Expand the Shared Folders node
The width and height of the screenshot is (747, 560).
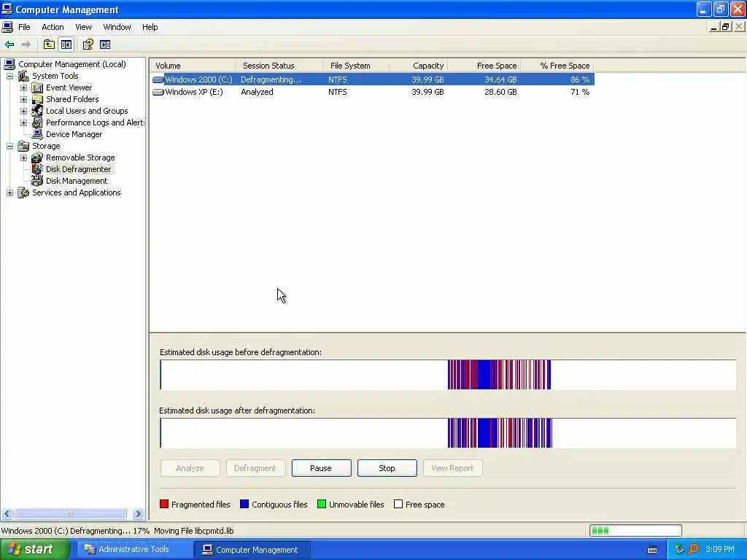point(23,99)
